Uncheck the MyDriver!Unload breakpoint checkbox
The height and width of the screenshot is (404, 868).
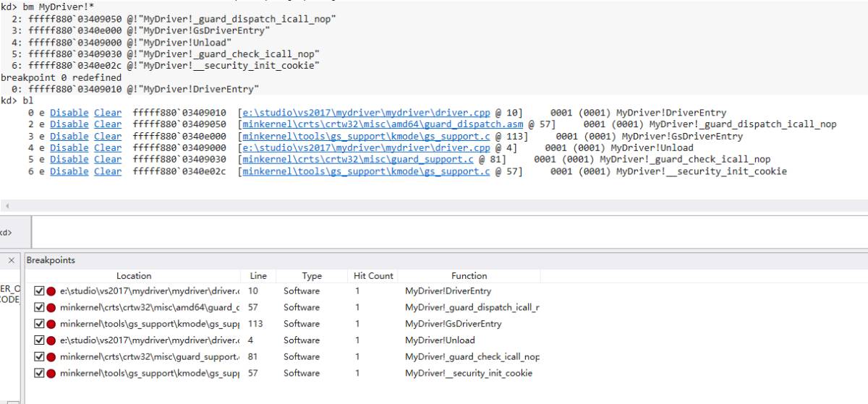pyautogui.click(x=39, y=340)
